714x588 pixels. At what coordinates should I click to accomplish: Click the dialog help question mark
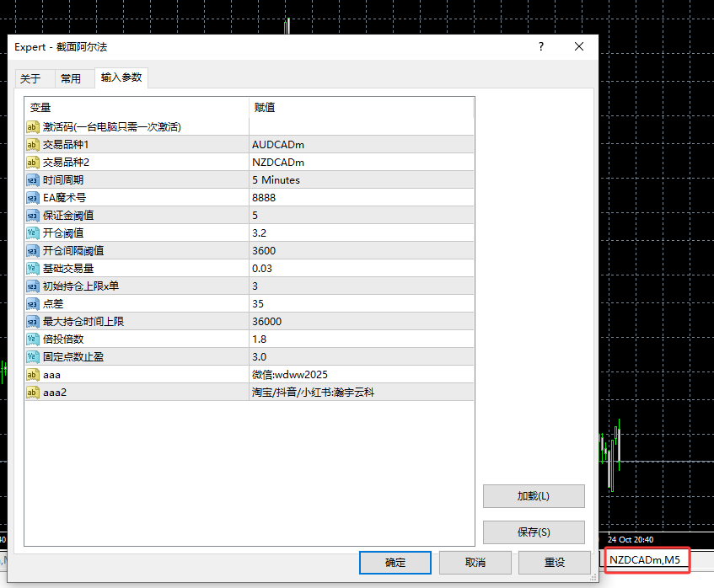pyautogui.click(x=540, y=46)
